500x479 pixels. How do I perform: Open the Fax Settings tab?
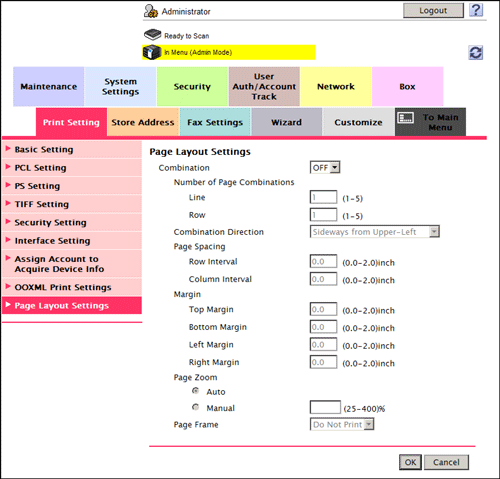[215, 122]
